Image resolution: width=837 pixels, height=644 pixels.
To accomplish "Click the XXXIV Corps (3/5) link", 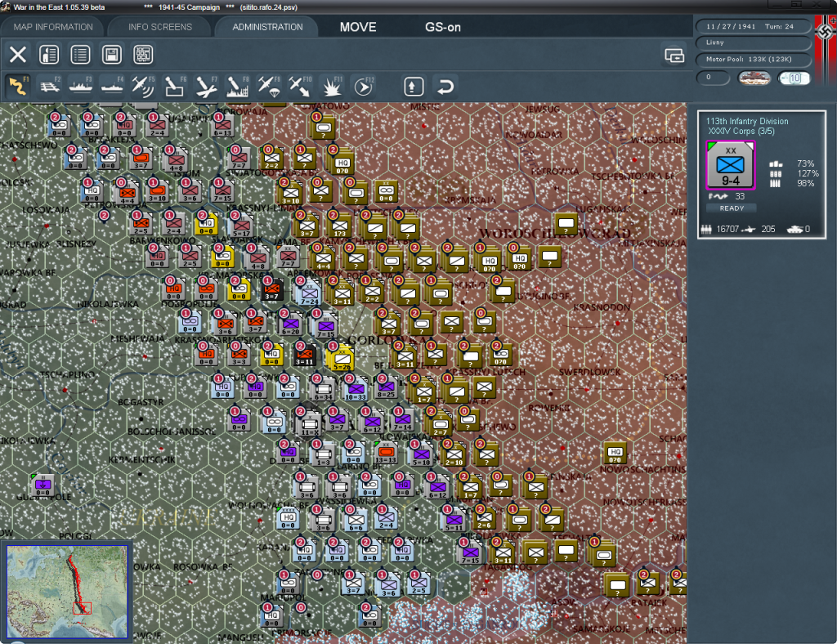I will [x=741, y=132].
